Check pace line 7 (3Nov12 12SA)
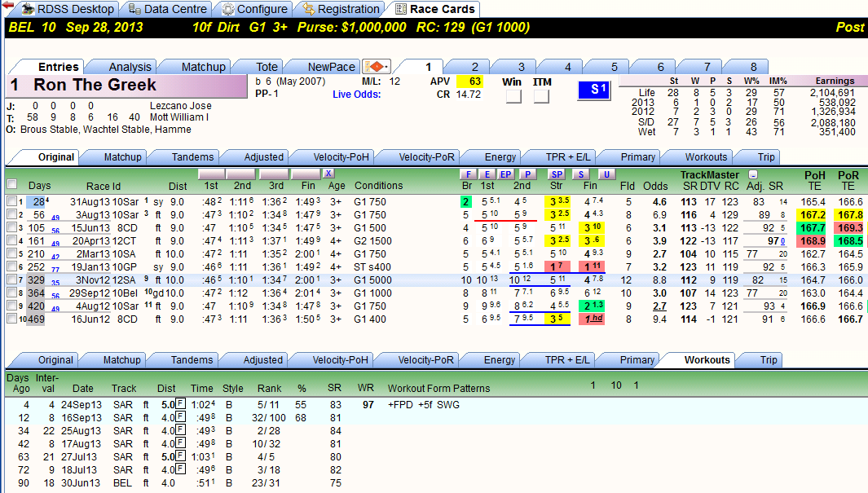The width and height of the screenshot is (868, 493). [11, 280]
